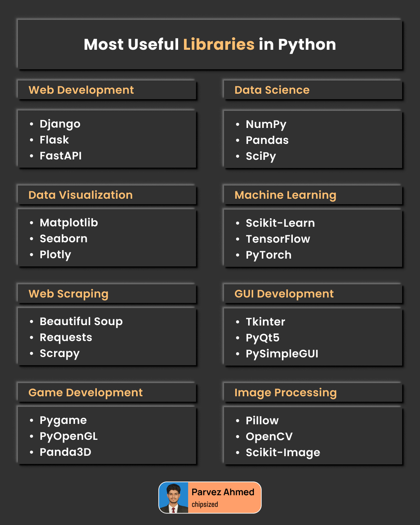The height and width of the screenshot is (525, 420).
Task: Click the Beautiful Soup item
Action: (81, 322)
